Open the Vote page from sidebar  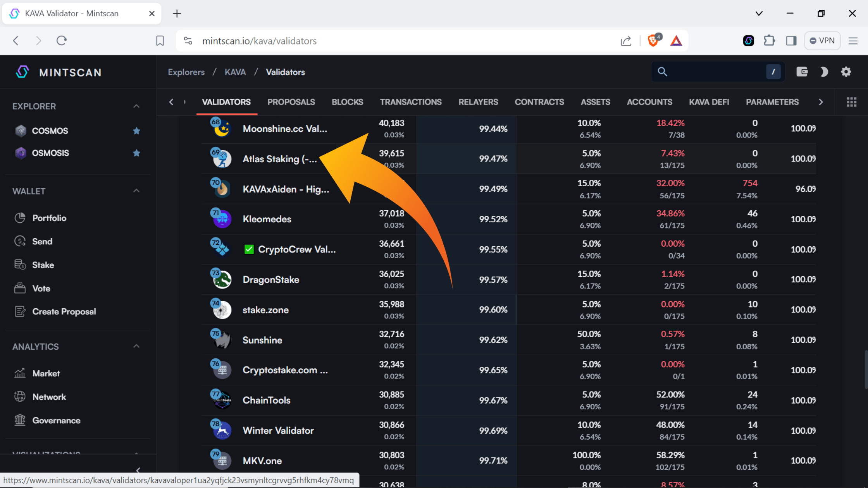(x=41, y=288)
